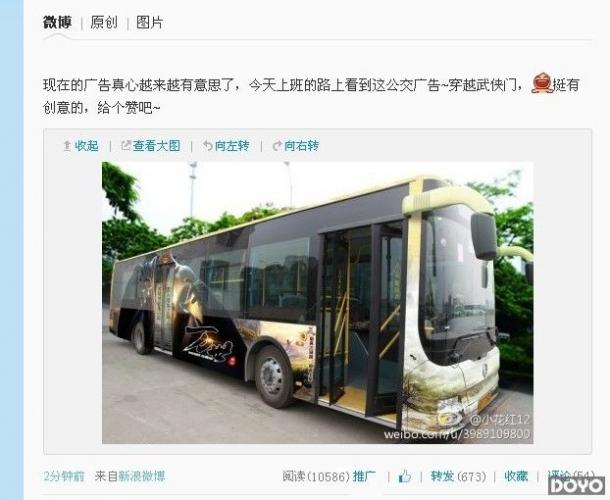Select the 微博 tab
610x500 pixels.
pyautogui.click(x=57, y=22)
